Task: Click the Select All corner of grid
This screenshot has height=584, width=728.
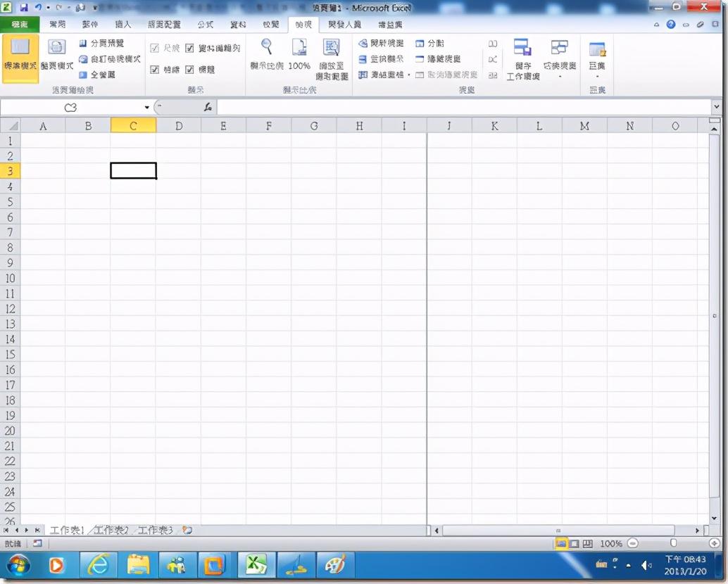Action: [11, 126]
